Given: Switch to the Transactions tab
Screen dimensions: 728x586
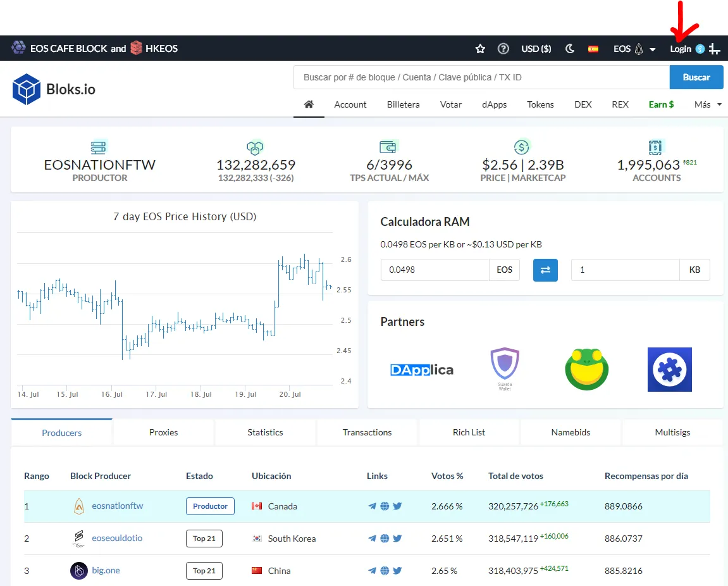Looking at the screenshot, I should [x=367, y=432].
